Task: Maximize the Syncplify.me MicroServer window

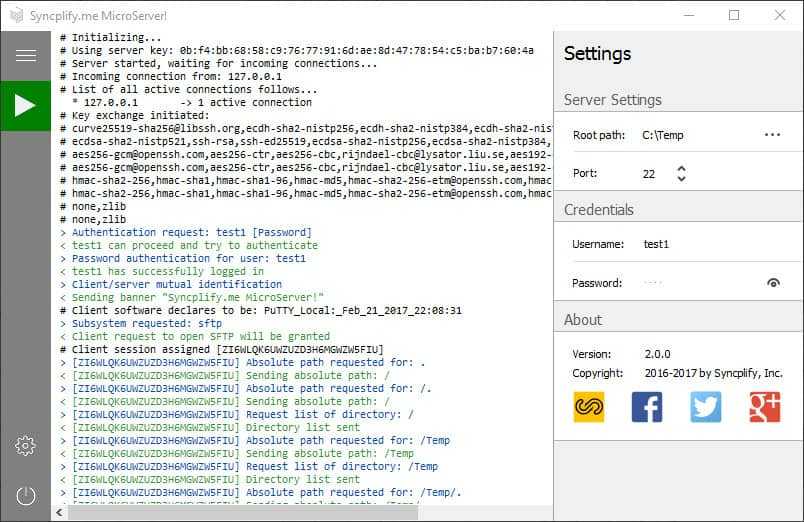Action: pyautogui.click(x=734, y=15)
